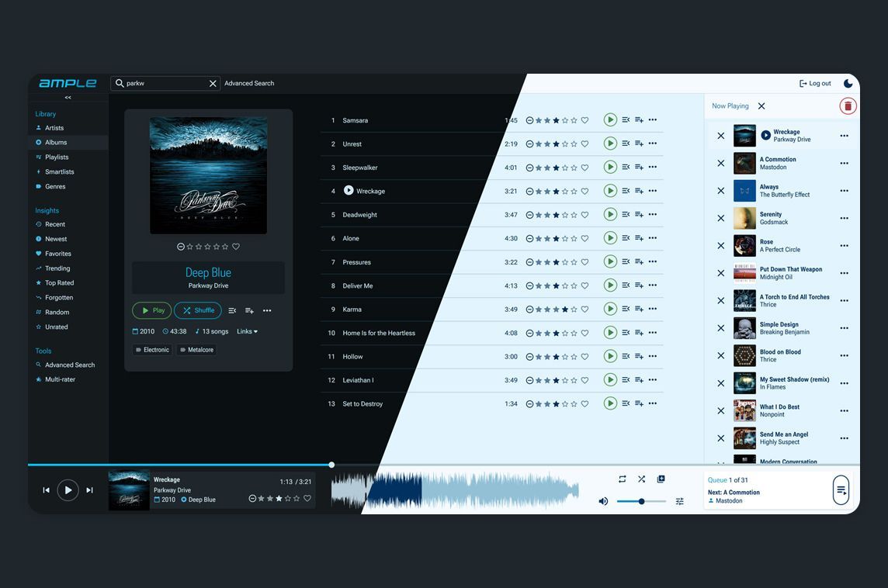Image resolution: width=888 pixels, height=588 pixels.
Task: Open Top Rated under Insights
Action: (60, 283)
